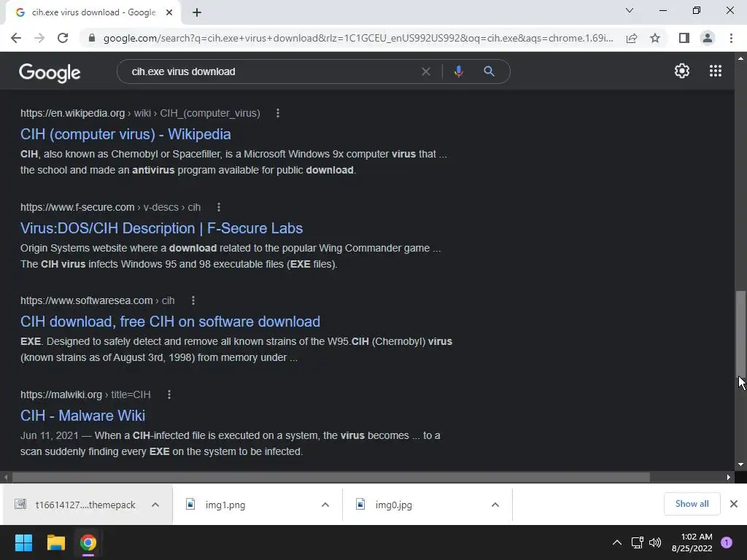Click en.wikipedia.org breadcrumb URL text
Image resolution: width=747 pixels, height=560 pixels.
pos(72,113)
